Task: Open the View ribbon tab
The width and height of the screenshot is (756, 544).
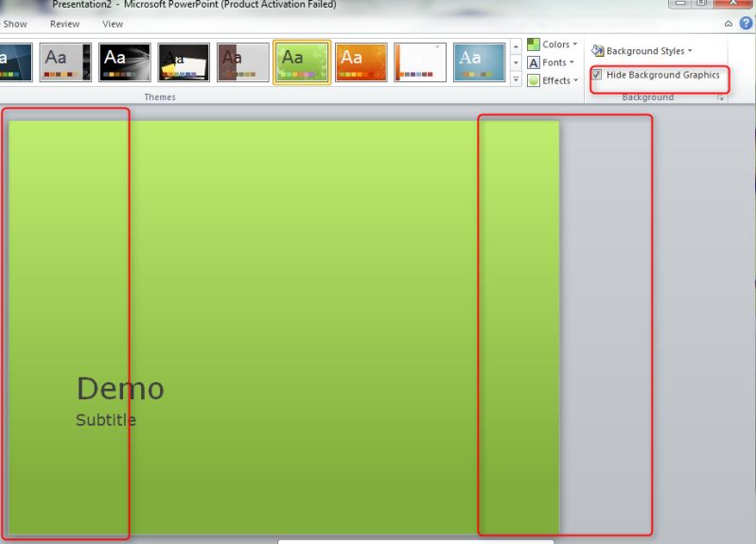Action: coord(113,24)
